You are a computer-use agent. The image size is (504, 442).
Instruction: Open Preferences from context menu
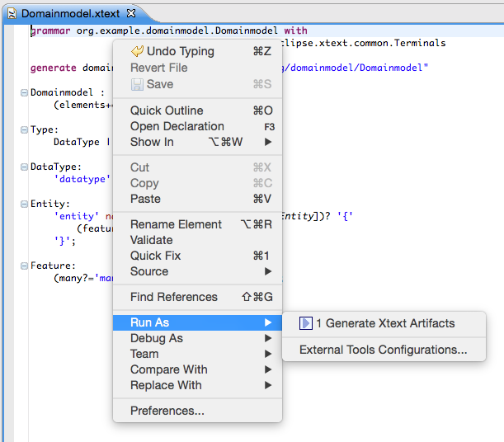pos(167,411)
